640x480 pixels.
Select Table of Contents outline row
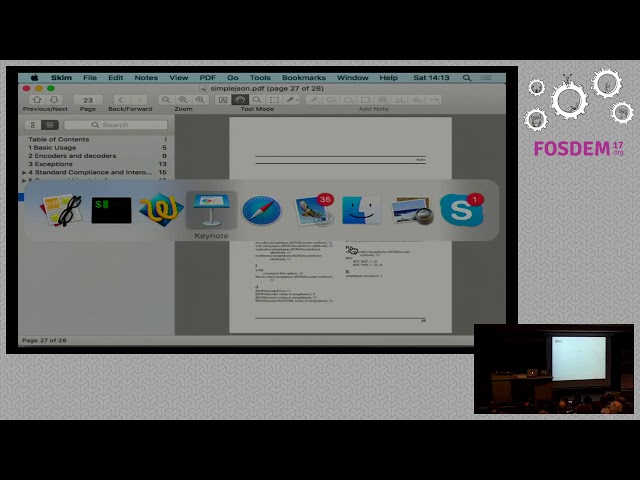coord(97,139)
